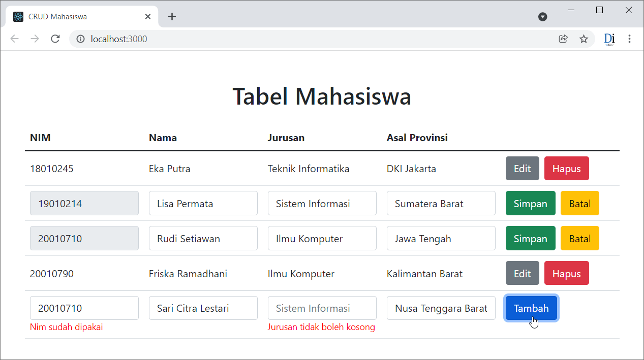Select the CRUD Mahasiswa tab
644x360 pixels.
point(82,16)
